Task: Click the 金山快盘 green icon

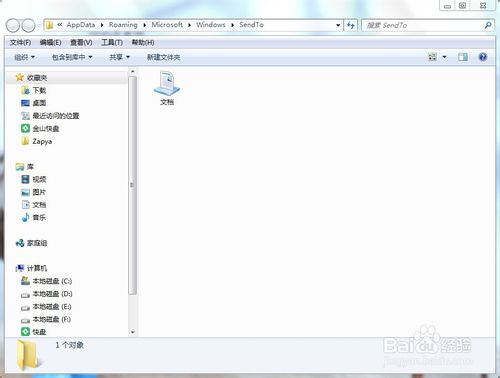Action: click(25, 128)
